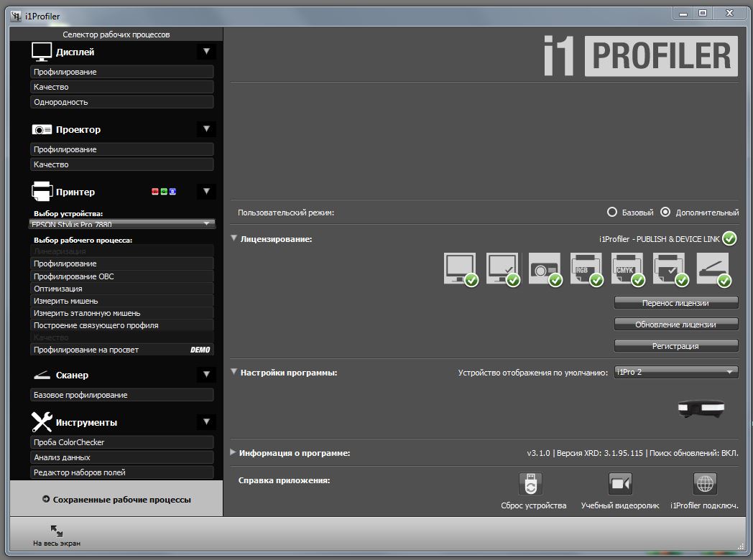Collapse the Инструменты section arrow

point(206,422)
